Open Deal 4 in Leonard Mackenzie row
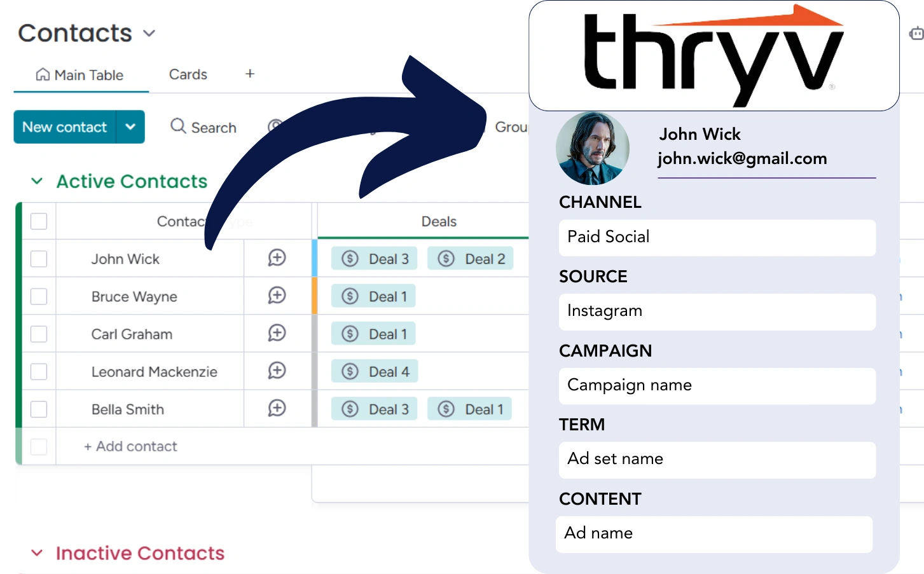Viewport: 924px width, 574px height. point(375,371)
